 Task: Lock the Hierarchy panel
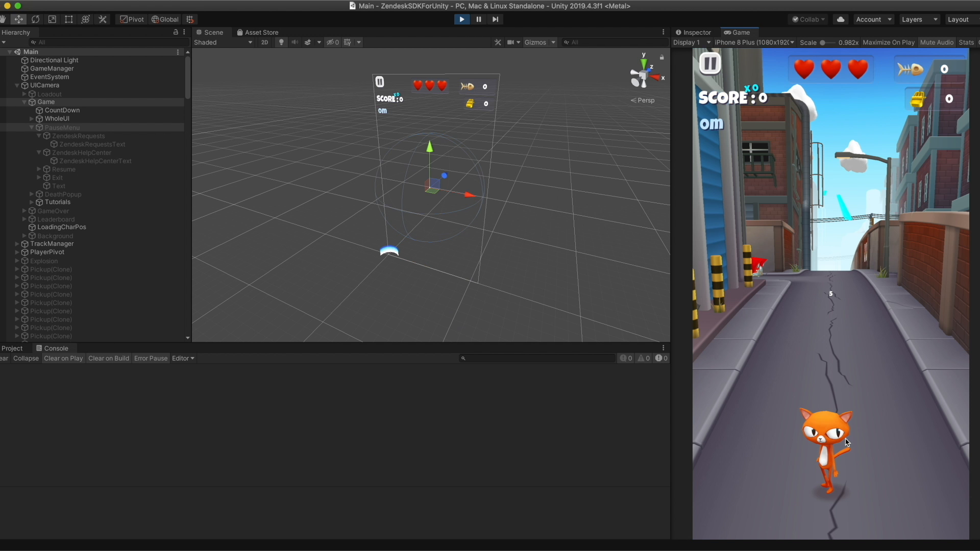176,32
